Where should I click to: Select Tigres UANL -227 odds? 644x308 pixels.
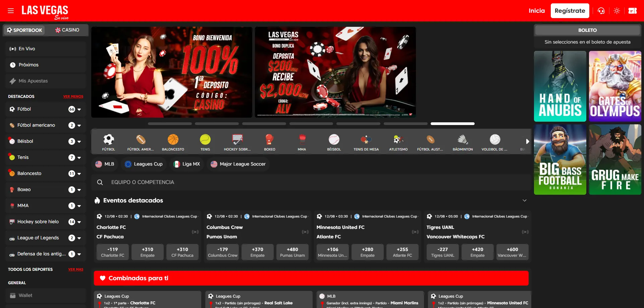coord(443,252)
